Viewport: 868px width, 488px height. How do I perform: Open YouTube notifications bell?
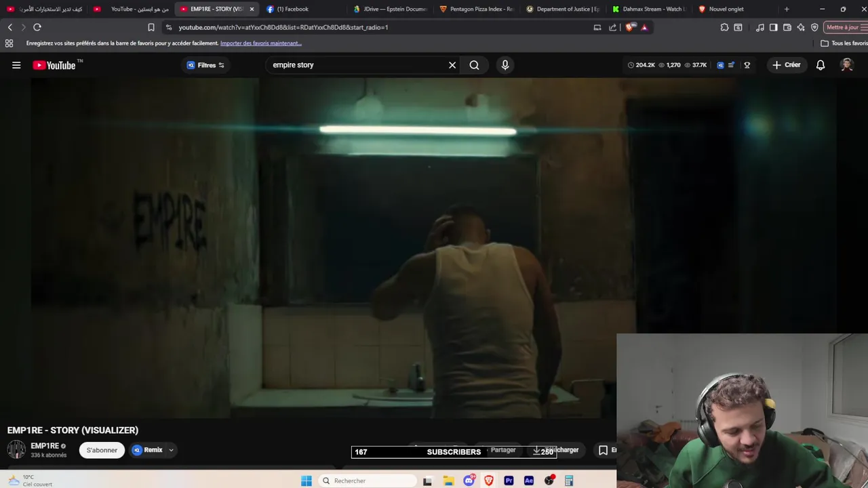point(821,65)
